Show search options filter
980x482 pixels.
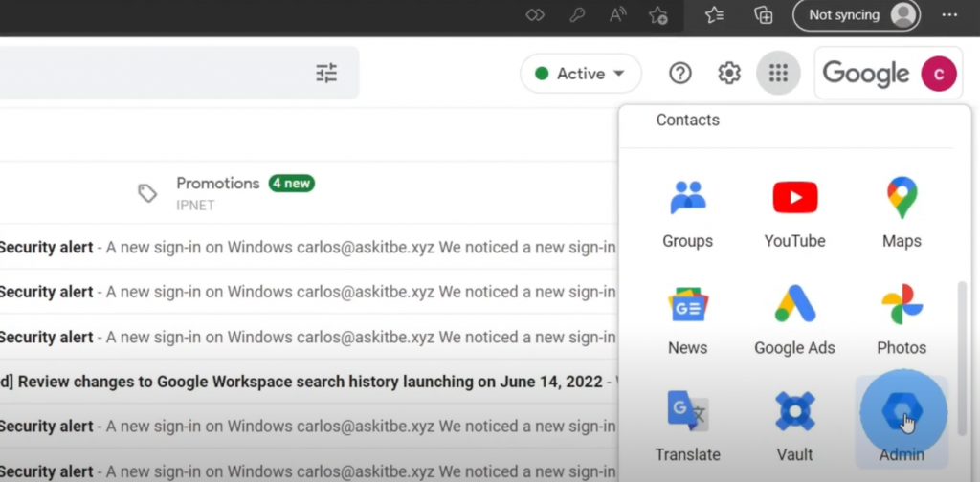click(x=326, y=74)
